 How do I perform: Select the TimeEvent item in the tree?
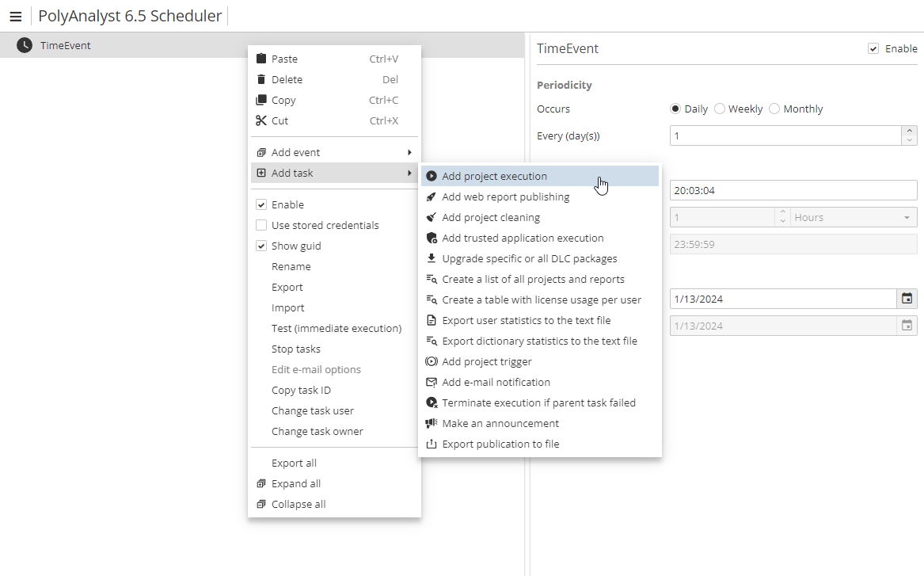coord(66,45)
